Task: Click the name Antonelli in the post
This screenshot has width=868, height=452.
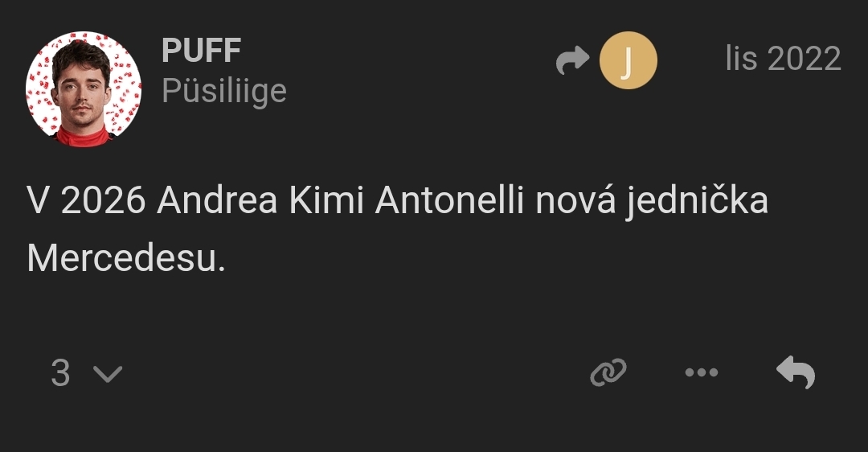Action: click(449, 201)
